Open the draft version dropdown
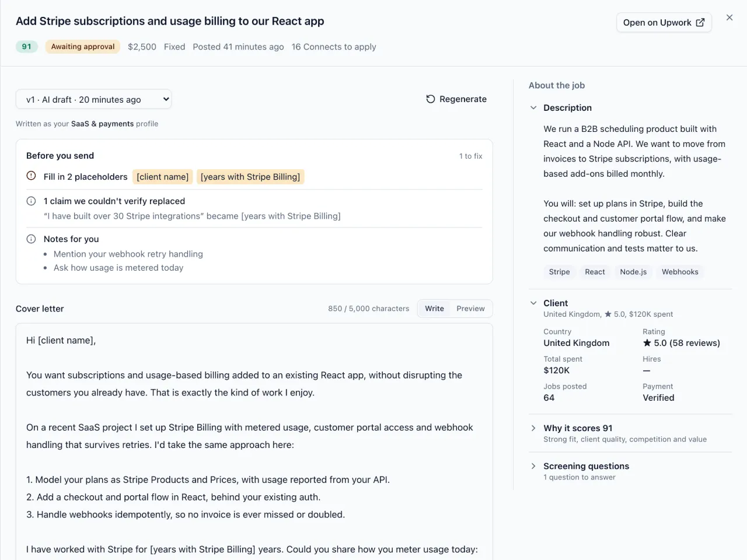Screen dimensions: 747x560 click(x=94, y=99)
